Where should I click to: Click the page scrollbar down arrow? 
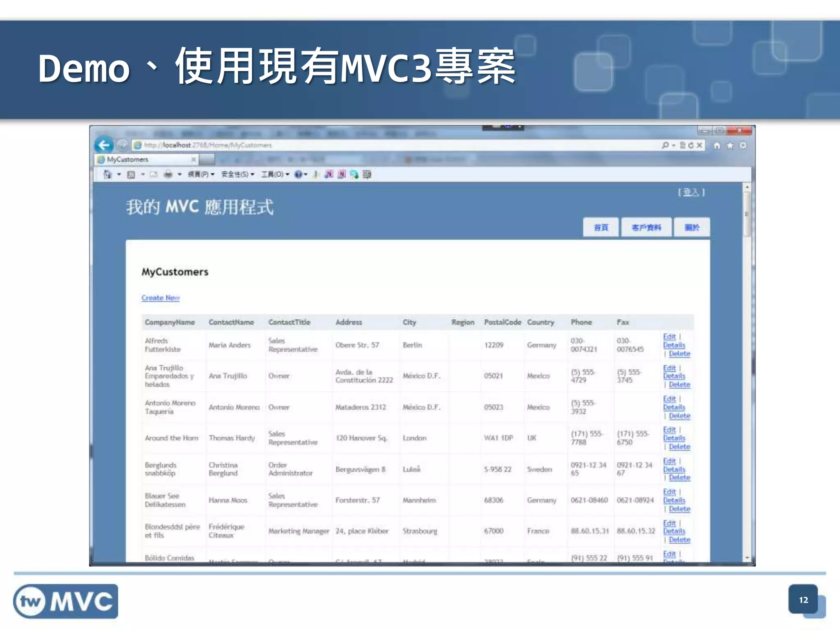[747, 558]
